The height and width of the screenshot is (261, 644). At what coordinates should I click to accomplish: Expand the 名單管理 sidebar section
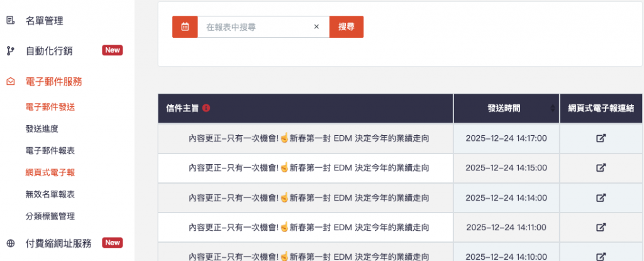(44, 21)
